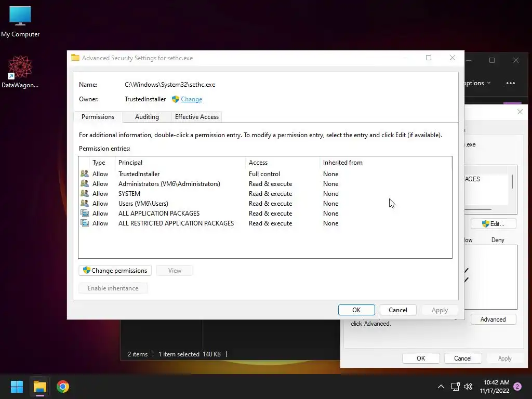Click the View button
532x399 pixels.
pyautogui.click(x=175, y=270)
